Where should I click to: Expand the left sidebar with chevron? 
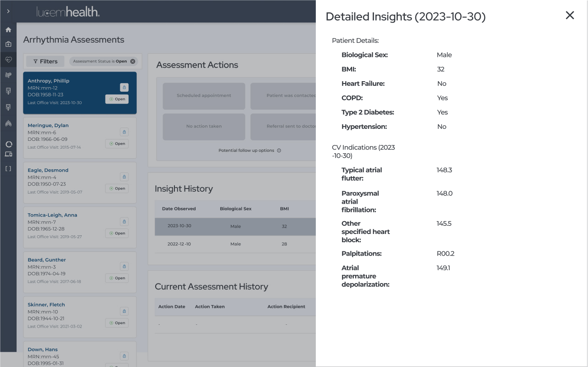pyautogui.click(x=8, y=11)
